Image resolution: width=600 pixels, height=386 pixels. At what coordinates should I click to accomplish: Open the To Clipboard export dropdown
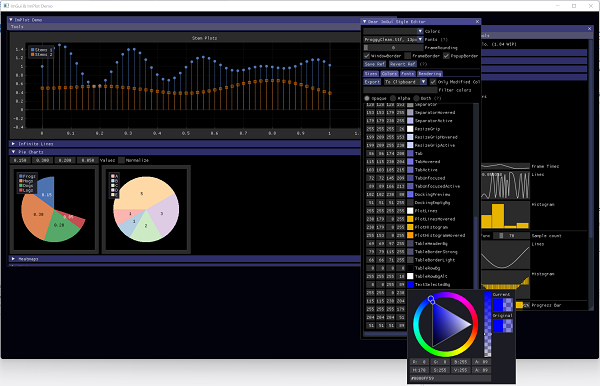[x=405, y=82]
